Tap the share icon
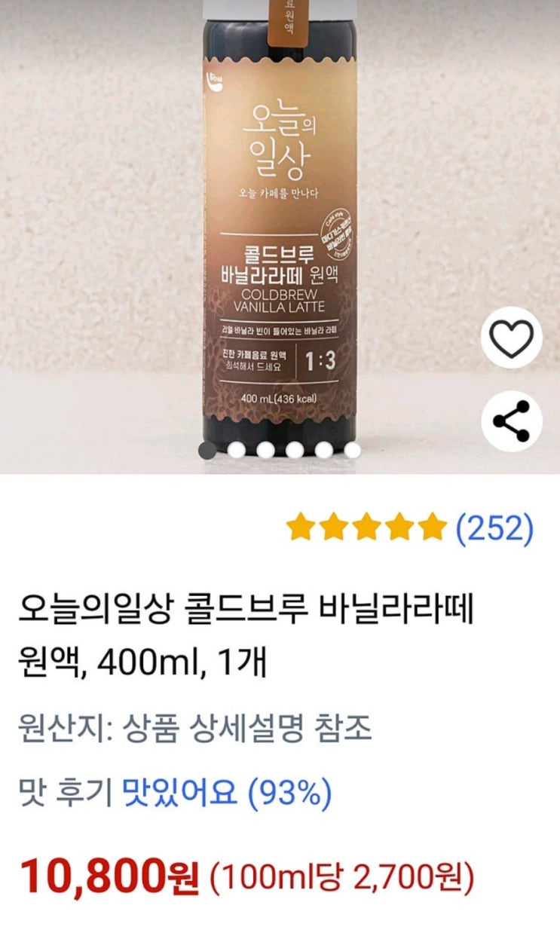 (512, 421)
